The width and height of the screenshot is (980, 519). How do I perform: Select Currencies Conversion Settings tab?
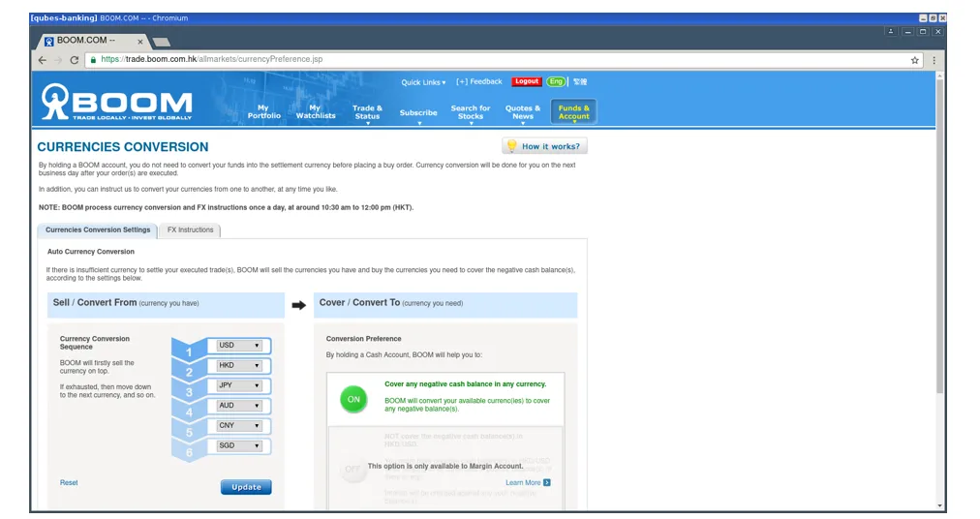[x=98, y=230]
